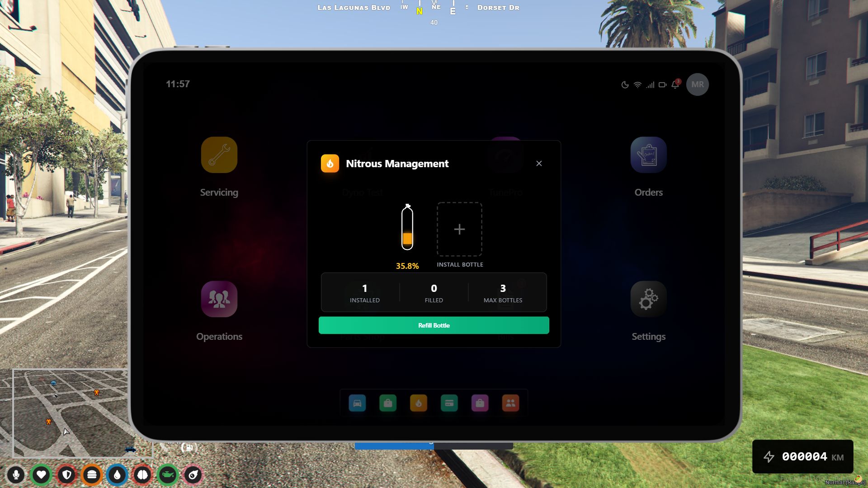Image resolution: width=868 pixels, height=488 pixels.
Task: Close the Nitrous Management dialog
Action: point(539,164)
